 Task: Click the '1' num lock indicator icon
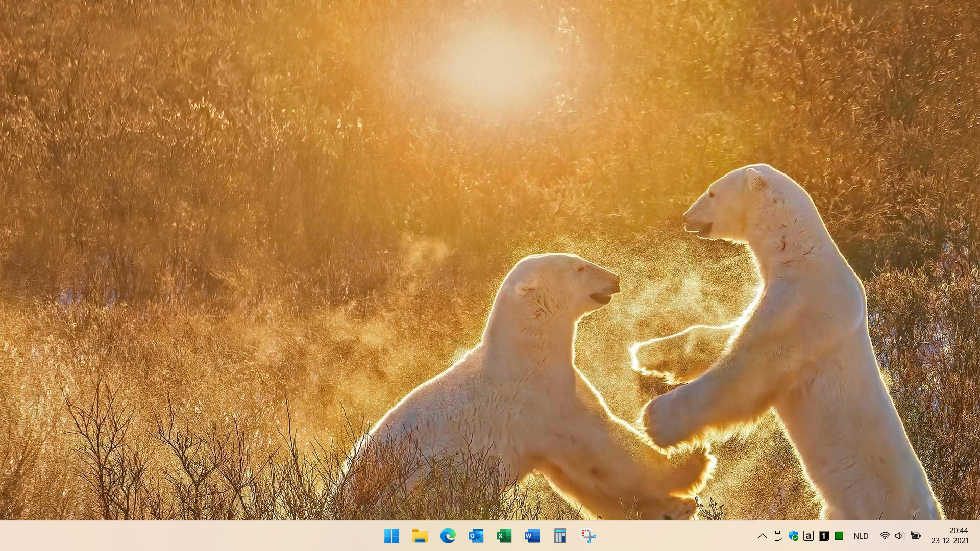click(x=824, y=536)
